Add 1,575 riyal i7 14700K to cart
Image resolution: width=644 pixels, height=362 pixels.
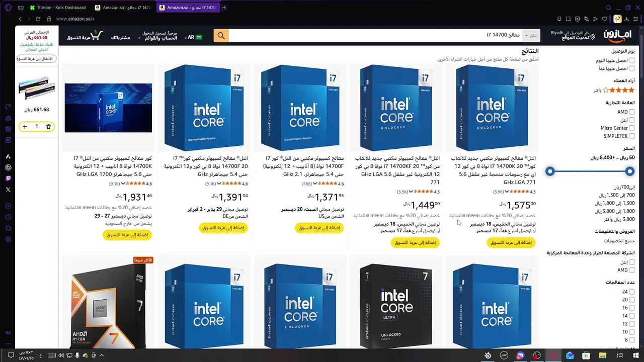click(x=511, y=242)
